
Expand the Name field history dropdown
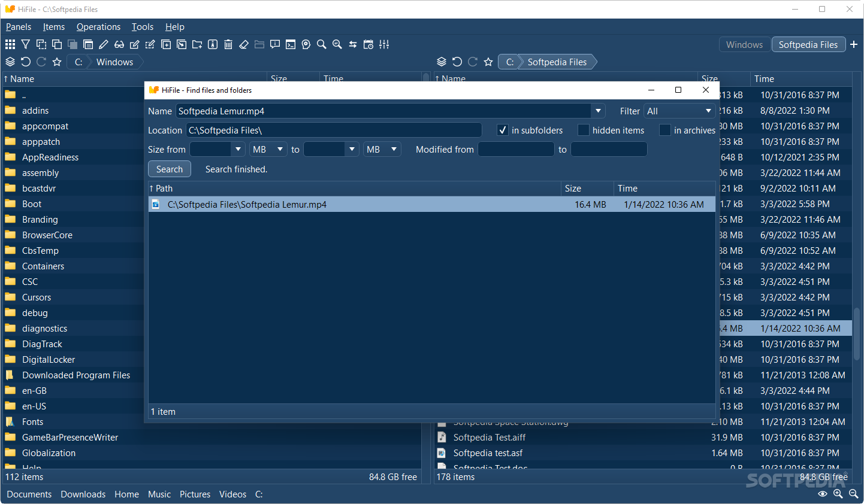coord(598,111)
